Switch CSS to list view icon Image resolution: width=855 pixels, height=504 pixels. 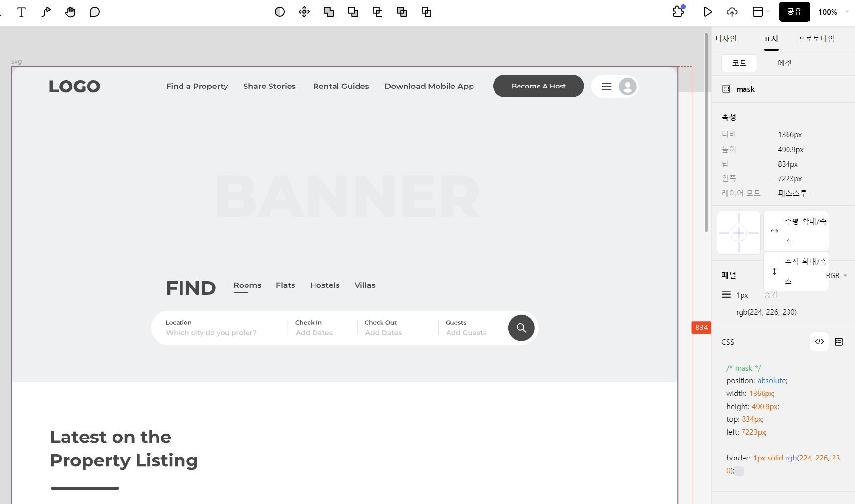[839, 342]
